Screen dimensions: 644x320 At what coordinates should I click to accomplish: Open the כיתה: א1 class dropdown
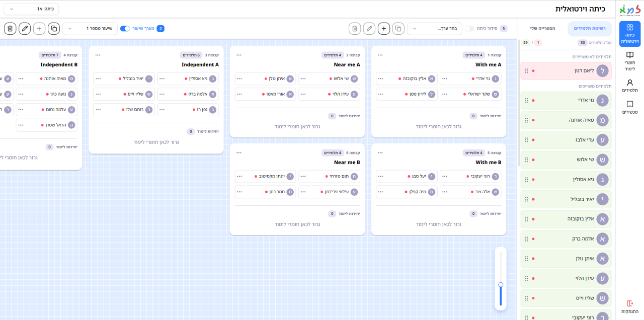click(x=31, y=9)
